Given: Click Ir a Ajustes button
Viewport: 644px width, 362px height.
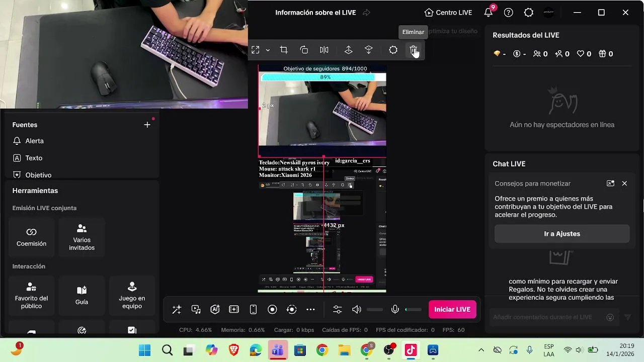Looking at the screenshot, I should 562,234.
